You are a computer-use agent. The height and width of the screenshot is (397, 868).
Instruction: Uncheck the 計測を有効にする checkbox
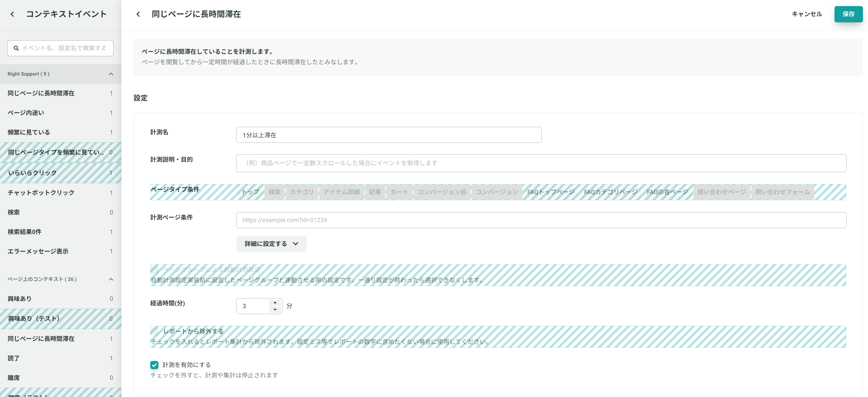(x=154, y=365)
